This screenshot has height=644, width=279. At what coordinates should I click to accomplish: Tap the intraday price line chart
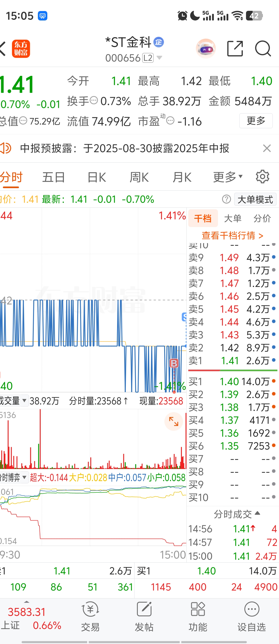(x=93, y=300)
